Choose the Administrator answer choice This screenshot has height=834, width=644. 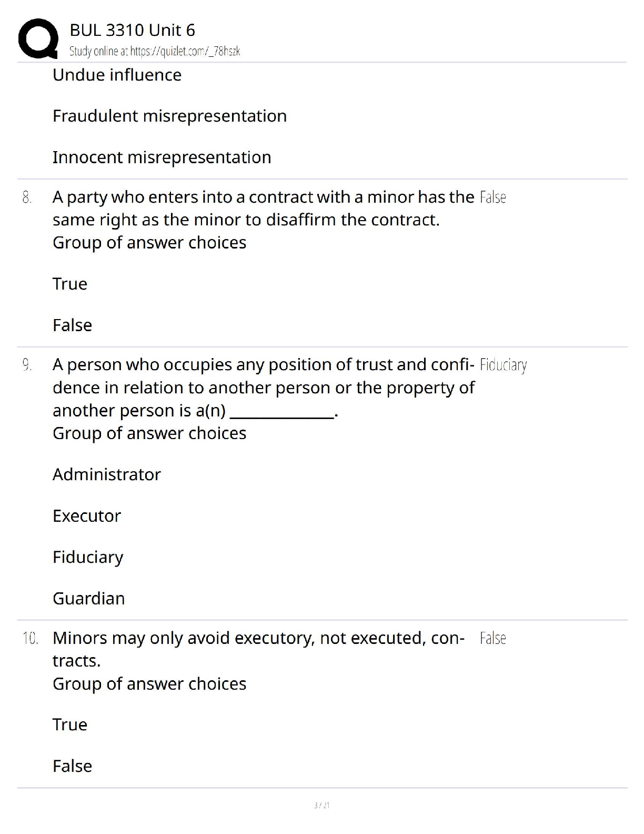[106, 474]
